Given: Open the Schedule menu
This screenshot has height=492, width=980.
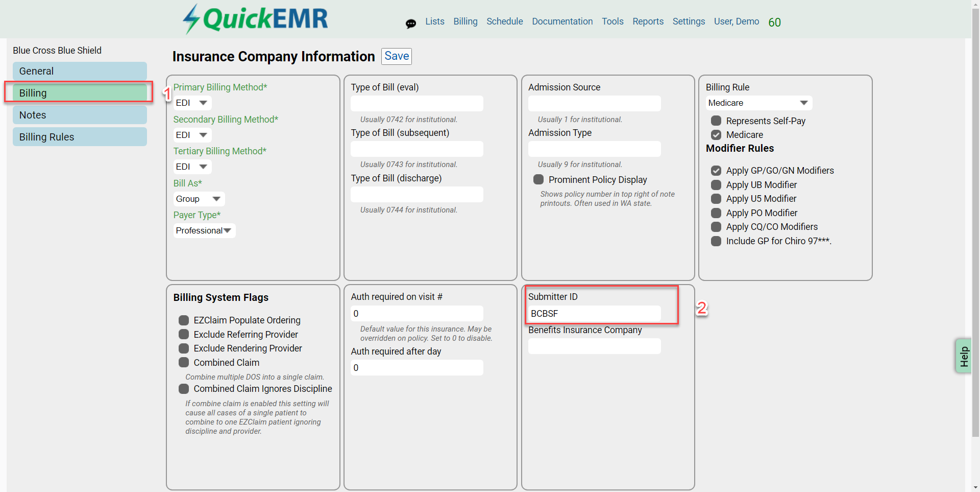Looking at the screenshot, I should click(504, 21).
